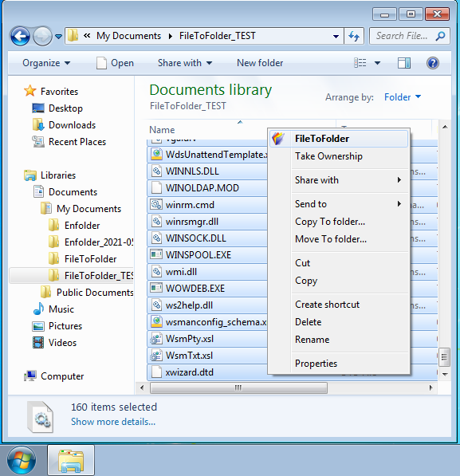Click the vertical scrollbar thumb
Image resolution: width=460 pixels, height=476 pixels.
click(x=445, y=356)
